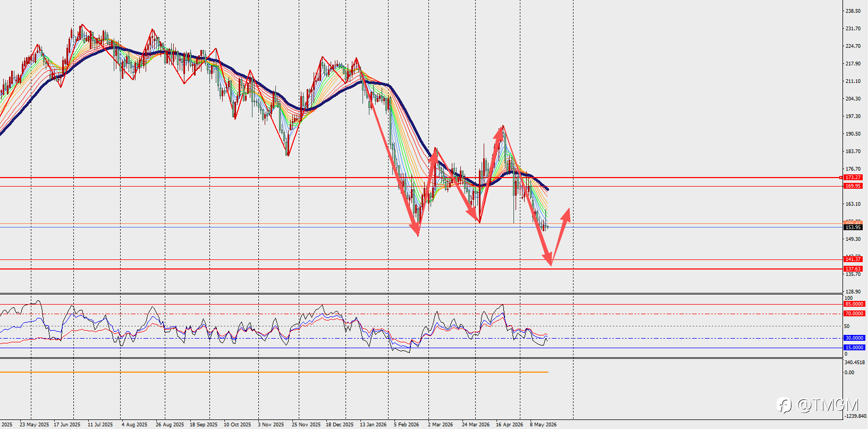The width and height of the screenshot is (868, 429).
Task: Click the small square handle on 173.27 line
Action: click(x=841, y=178)
